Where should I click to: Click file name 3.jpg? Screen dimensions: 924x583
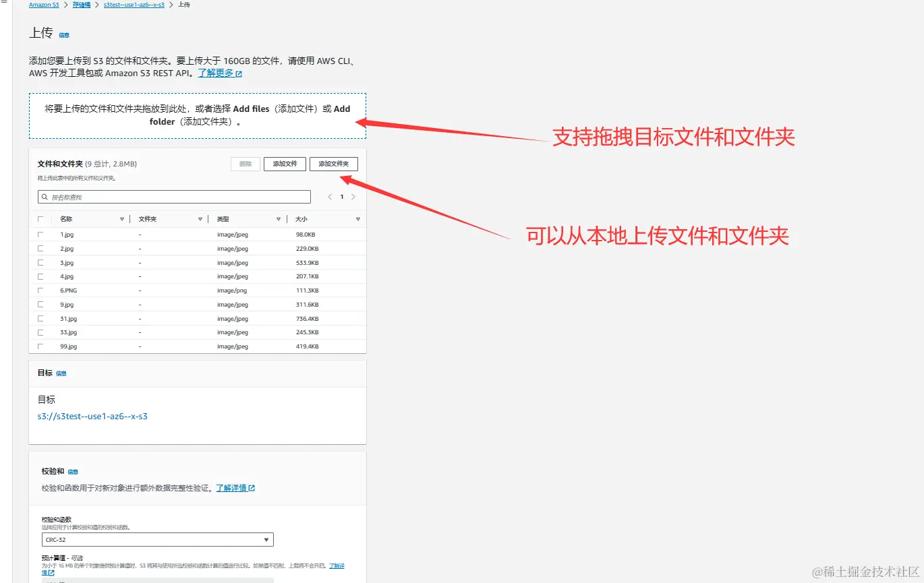[x=66, y=263]
